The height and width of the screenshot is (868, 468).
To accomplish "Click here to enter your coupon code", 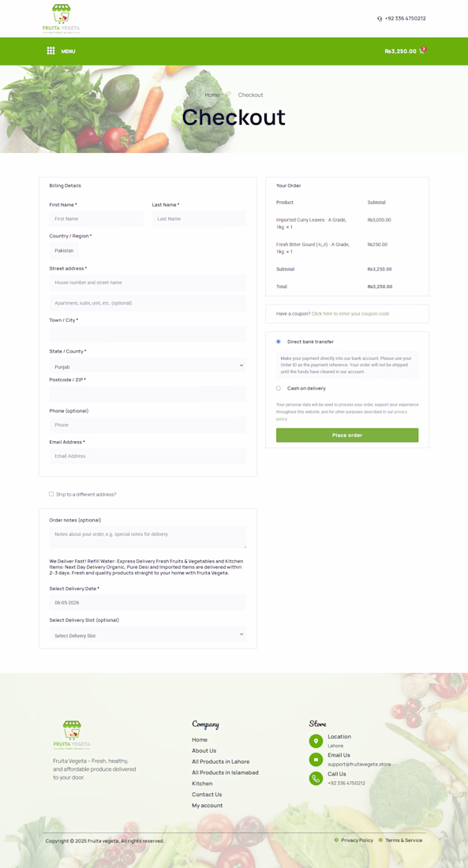I will coord(350,314).
